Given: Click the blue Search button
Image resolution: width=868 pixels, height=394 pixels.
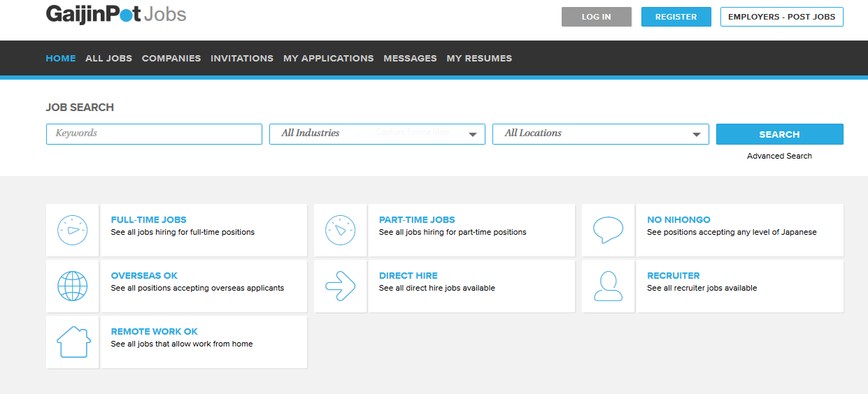Looking at the screenshot, I should click(x=779, y=134).
